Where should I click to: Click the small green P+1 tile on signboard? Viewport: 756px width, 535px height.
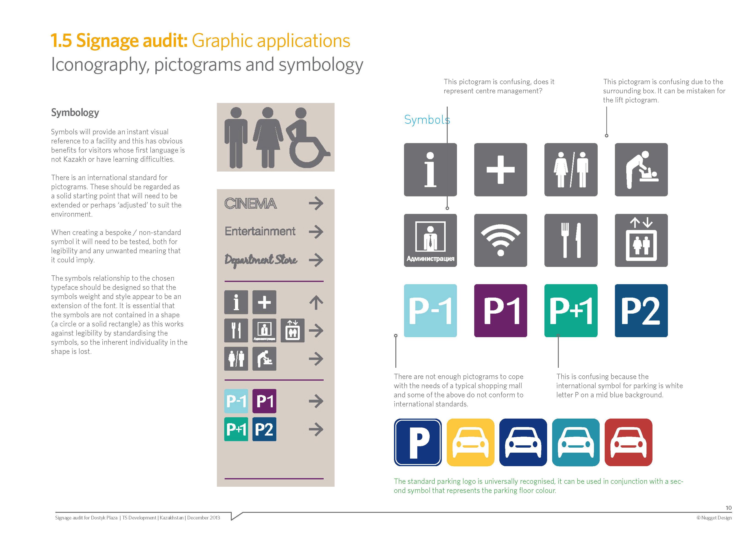pos(236,429)
